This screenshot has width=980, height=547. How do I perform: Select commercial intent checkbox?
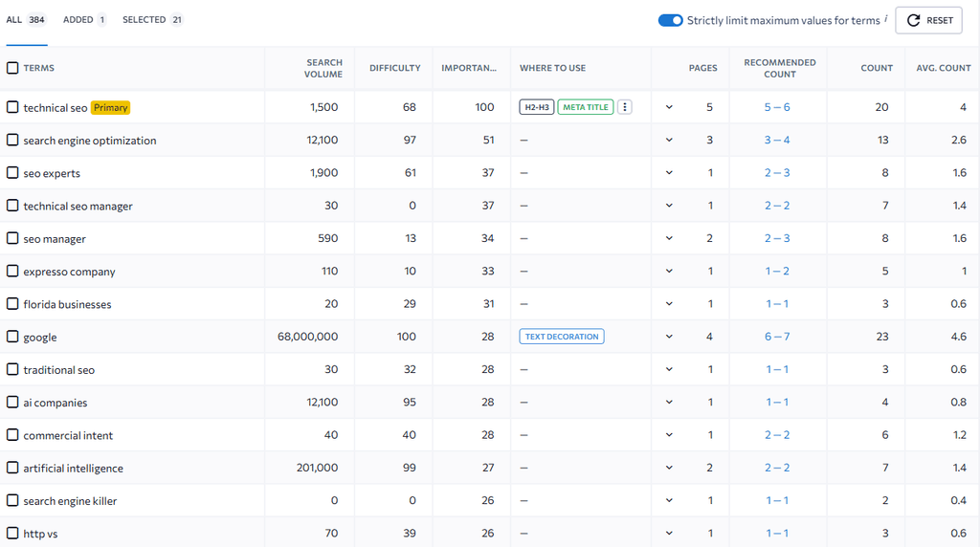click(12, 434)
